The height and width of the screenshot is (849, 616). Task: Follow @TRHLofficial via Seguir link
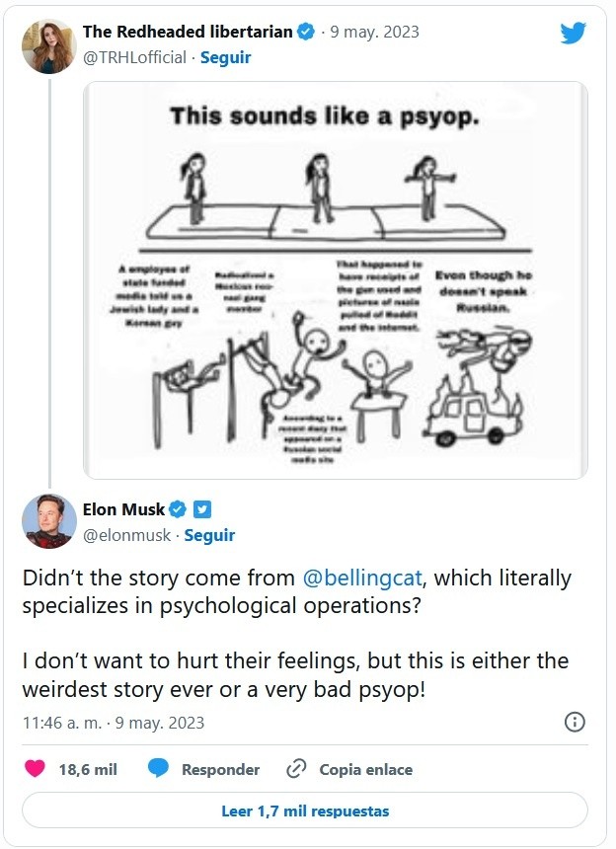tap(225, 57)
